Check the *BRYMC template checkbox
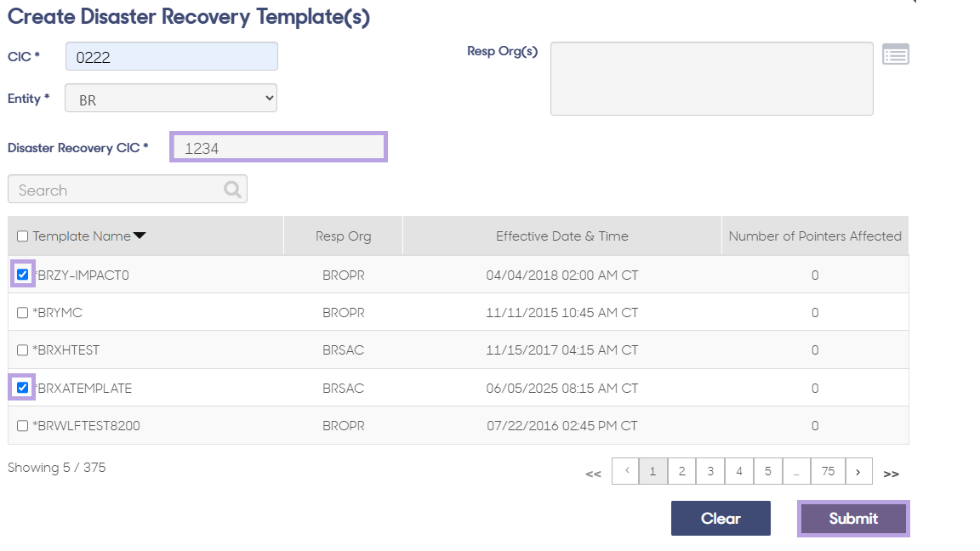The width and height of the screenshot is (980, 551). coord(22,312)
